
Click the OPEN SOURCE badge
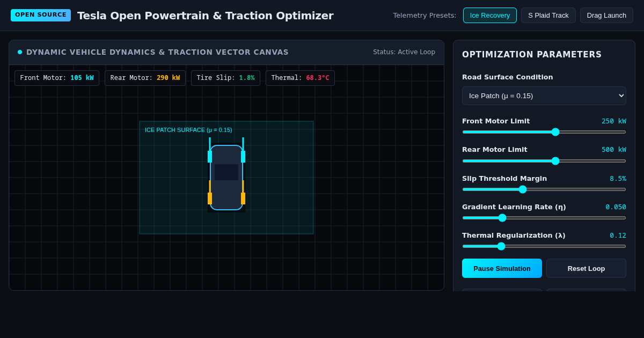[x=41, y=15]
